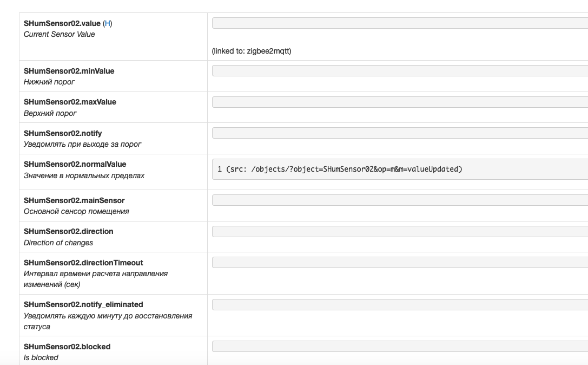
Task: Click the SHumSensor02.mainSensor property label
Action: point(74,200)
